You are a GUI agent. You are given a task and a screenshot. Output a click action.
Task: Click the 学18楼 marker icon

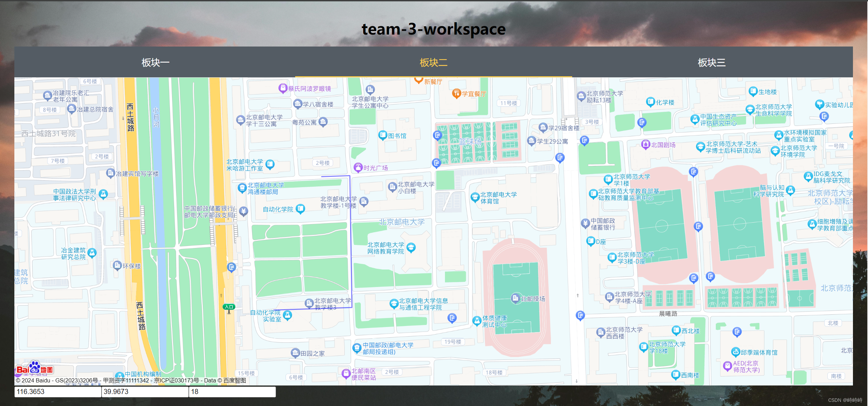(x=644, y=347)
